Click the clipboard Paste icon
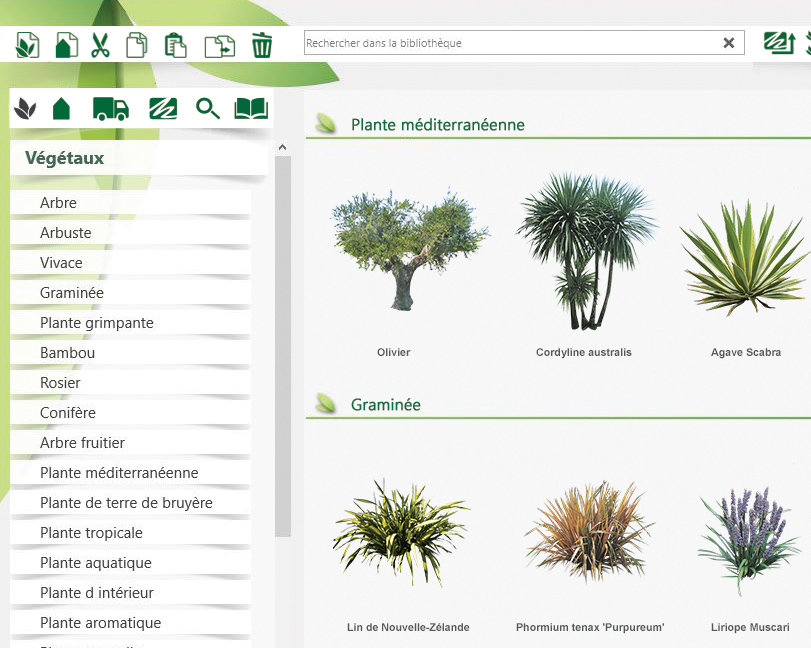811x648 pixels. click(x=175, y=45)
